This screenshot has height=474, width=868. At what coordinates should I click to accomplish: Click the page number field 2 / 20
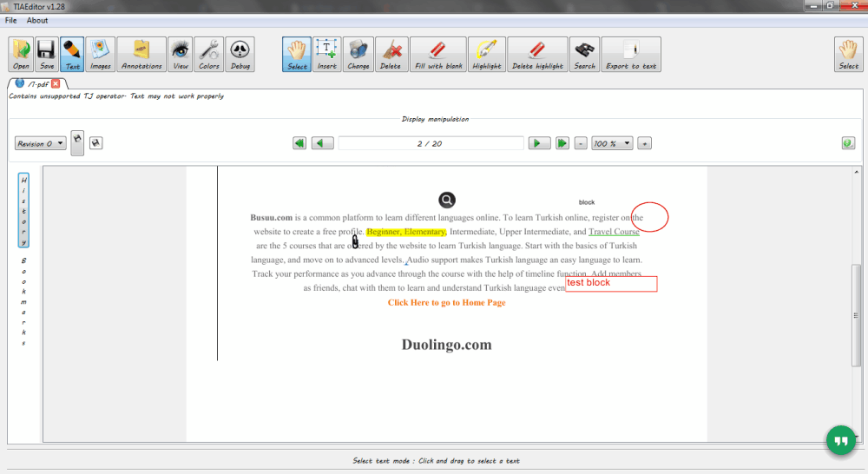pos(431,143)
